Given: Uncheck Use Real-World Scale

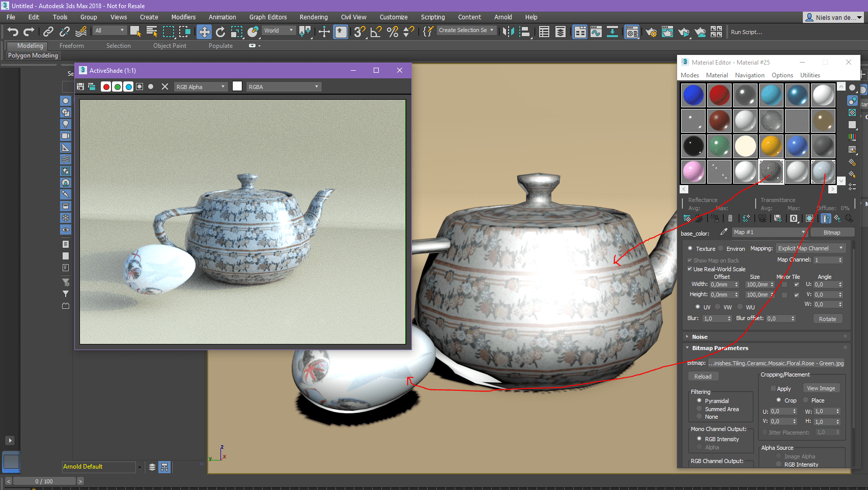Looking at the screenshot, I should [x=690, y=269].
